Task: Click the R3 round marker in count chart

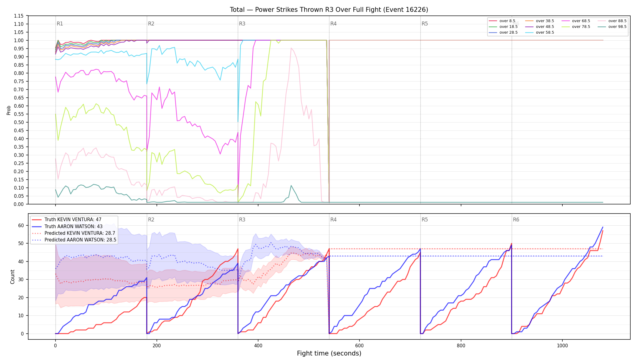Action: (242, 220)
